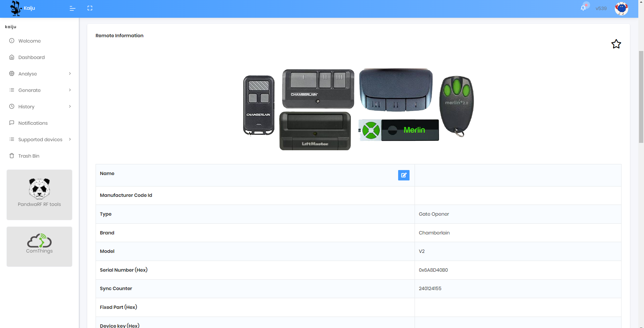
Task: Expand the Analyse submenu
Action: pos(40,74)
